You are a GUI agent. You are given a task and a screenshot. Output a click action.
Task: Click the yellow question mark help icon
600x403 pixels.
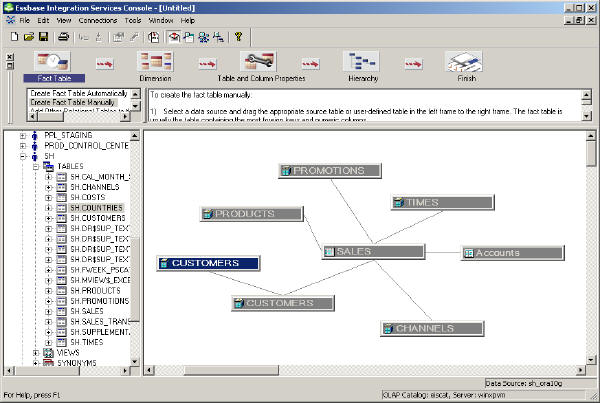click(238, 37)
